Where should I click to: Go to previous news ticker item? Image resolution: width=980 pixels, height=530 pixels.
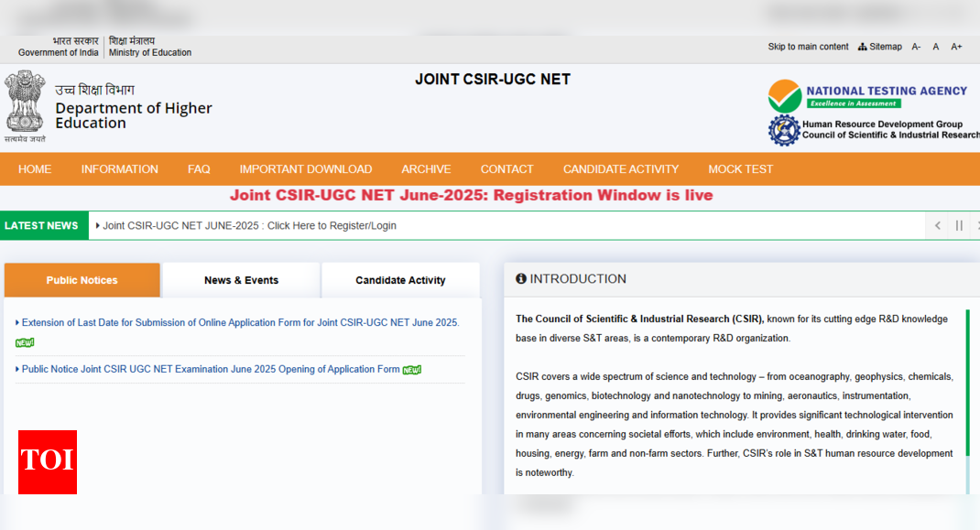[x=937, y=226]
